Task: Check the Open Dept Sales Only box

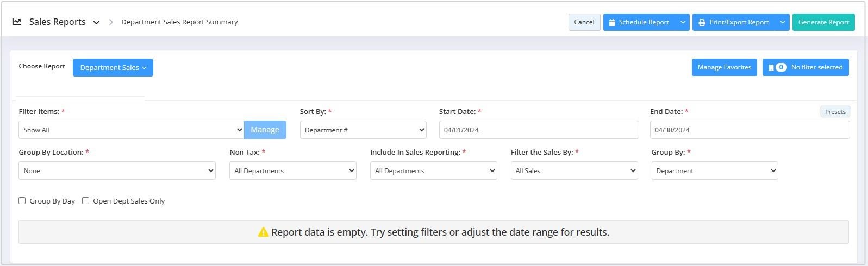Action: 85,200
